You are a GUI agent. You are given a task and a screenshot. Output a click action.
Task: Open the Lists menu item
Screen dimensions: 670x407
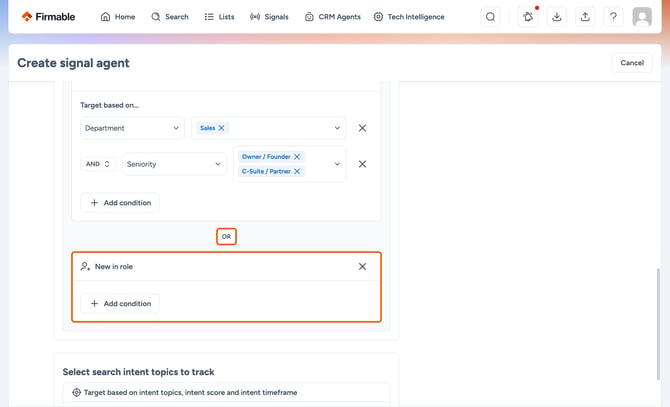click(219, 17)
